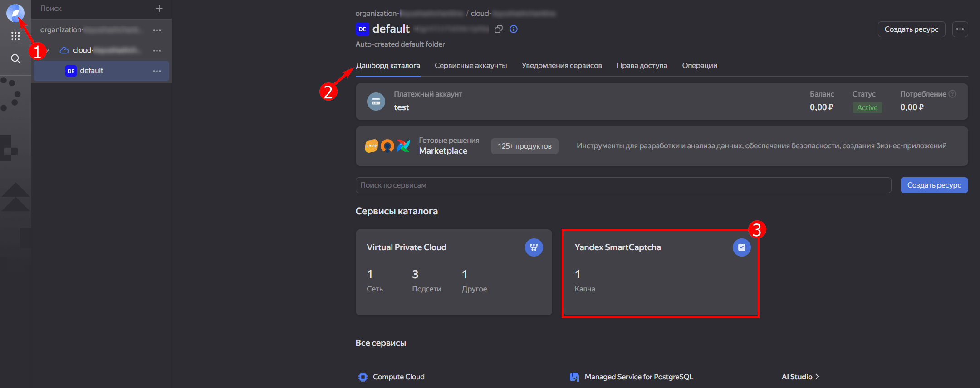Open cloud row three-dot menu
Image resolution: width=980 pixels, height=388 pixels.
pos(157,50)
